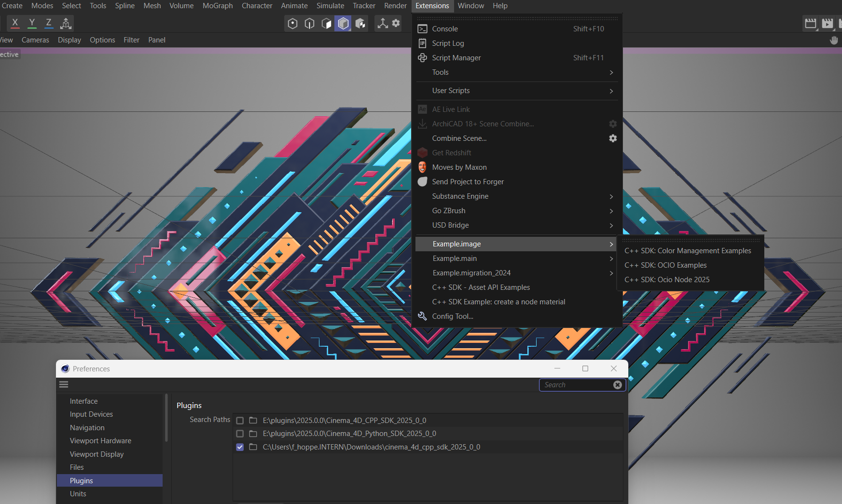The image size is (842, 504).
Task: Expand the USD Bridge submenu
Action: [x=517, y=225]
